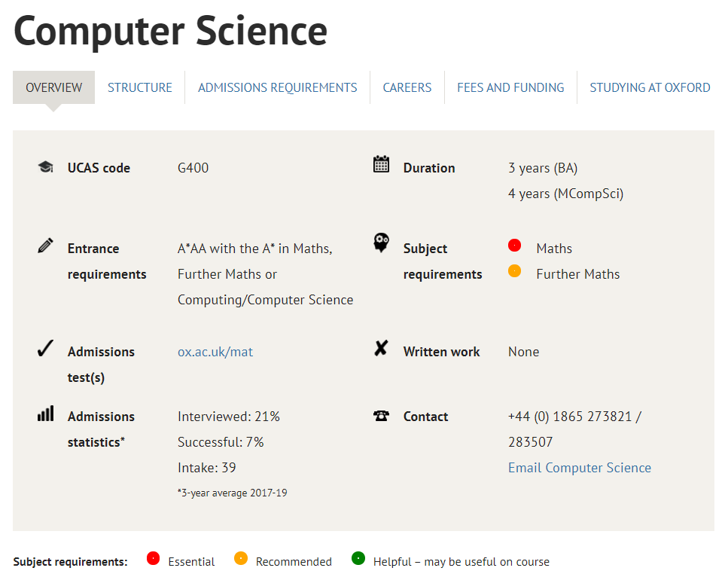
Task: Click the checkmark Admissions test icon
Action: pos(45,348)
